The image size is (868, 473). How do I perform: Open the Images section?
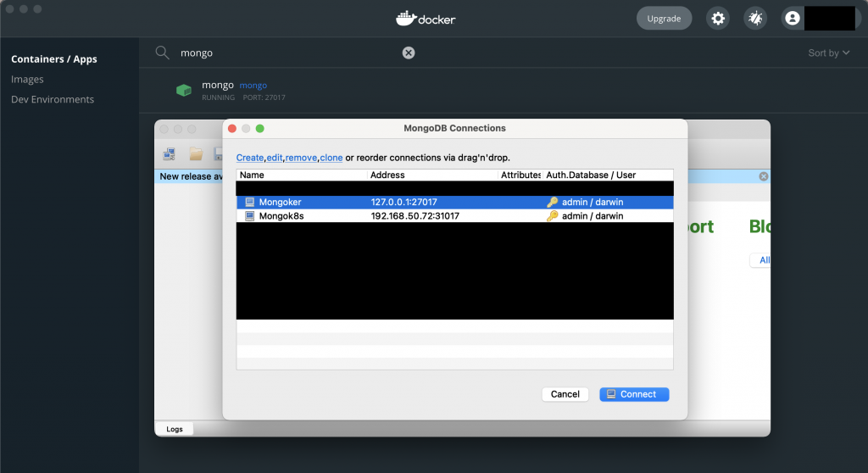27,79
